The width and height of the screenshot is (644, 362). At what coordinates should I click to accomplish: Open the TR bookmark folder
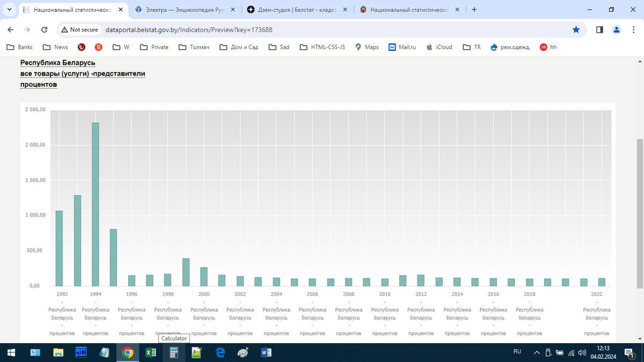click(472, 47)
